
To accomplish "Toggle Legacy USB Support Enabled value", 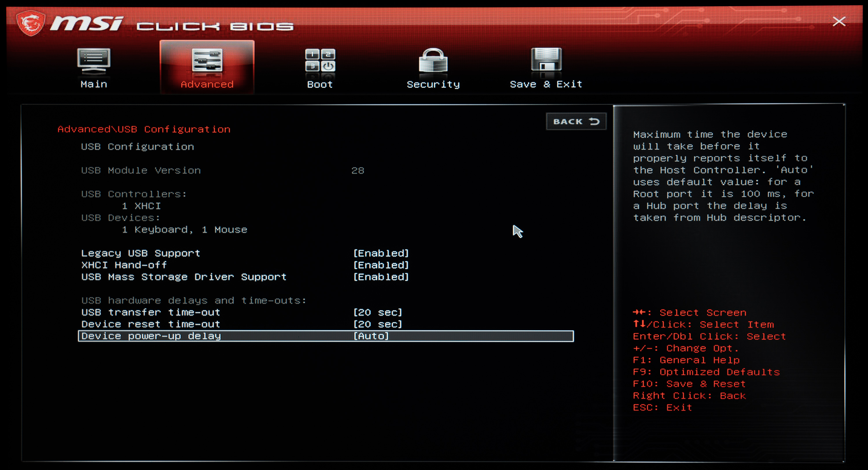I will 381,253.
